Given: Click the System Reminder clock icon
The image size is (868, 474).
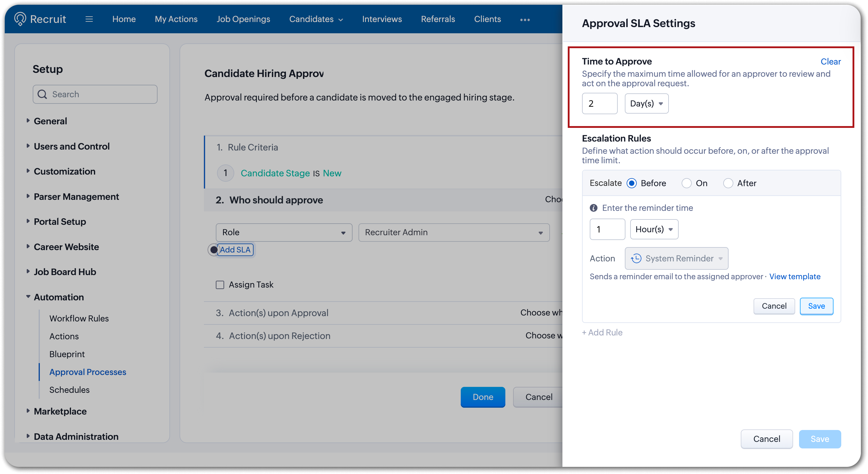Looking at the screenshot, I should pos(636,258).
